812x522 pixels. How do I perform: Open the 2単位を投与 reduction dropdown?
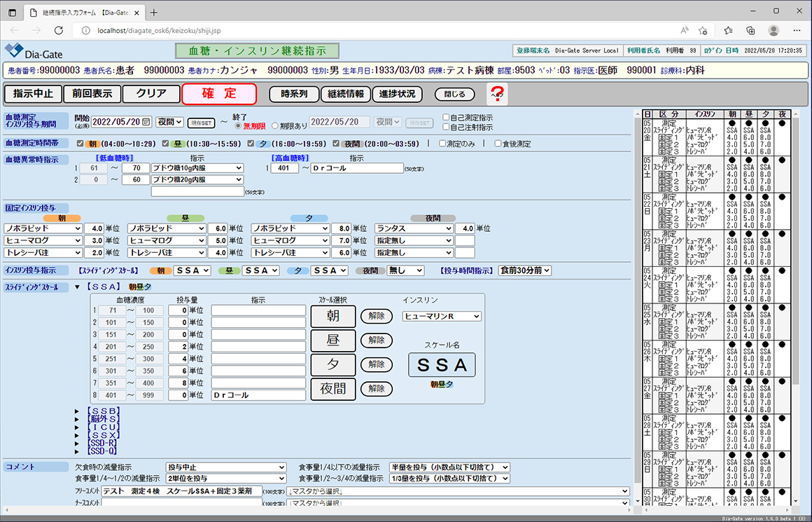226,479
